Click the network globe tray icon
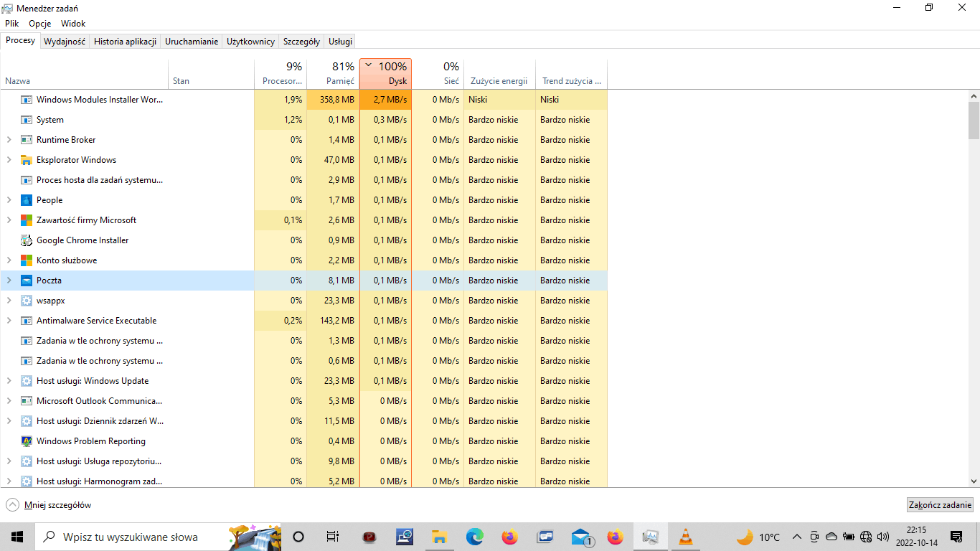This screenshot has height=551, width=980. tap(866, 537)
